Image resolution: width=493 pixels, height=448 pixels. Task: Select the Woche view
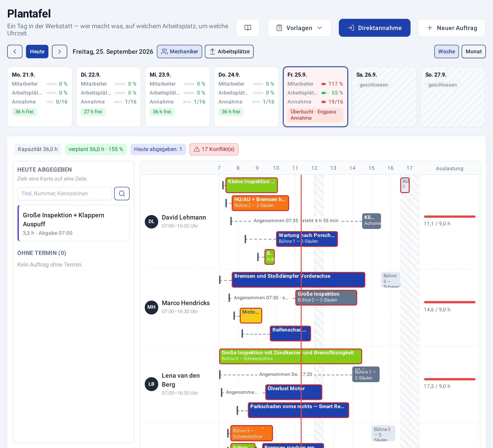tap(446, 52)
